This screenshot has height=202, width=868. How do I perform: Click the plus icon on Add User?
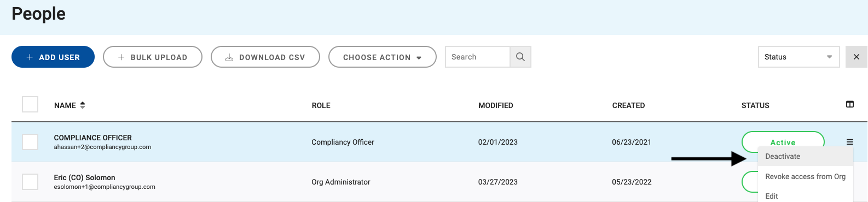click(x=30, y=57)
